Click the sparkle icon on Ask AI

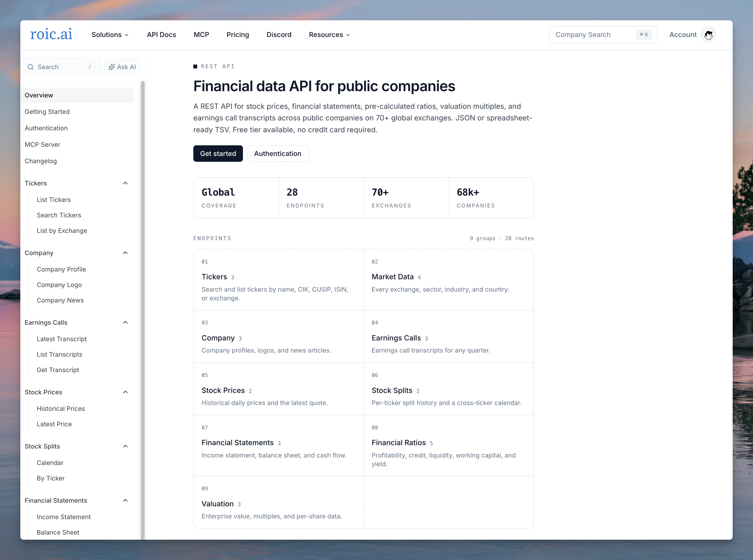[x=112, y=67]
